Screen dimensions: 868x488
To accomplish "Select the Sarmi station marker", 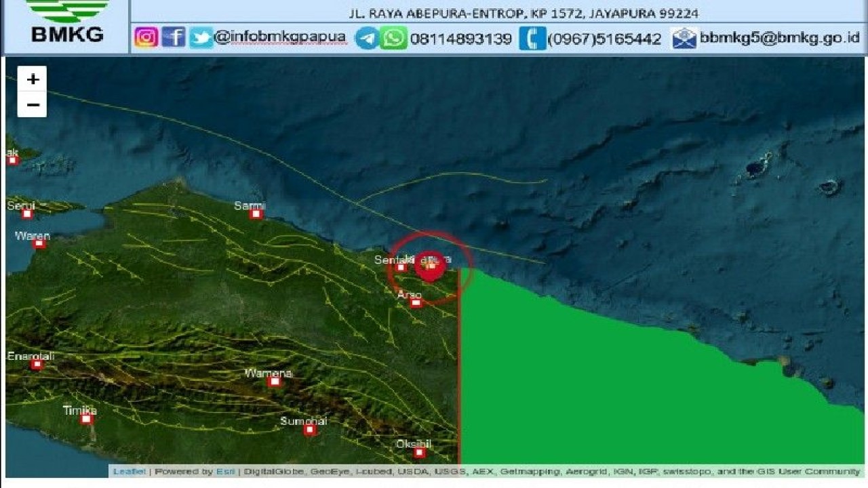I will point(256,213).
